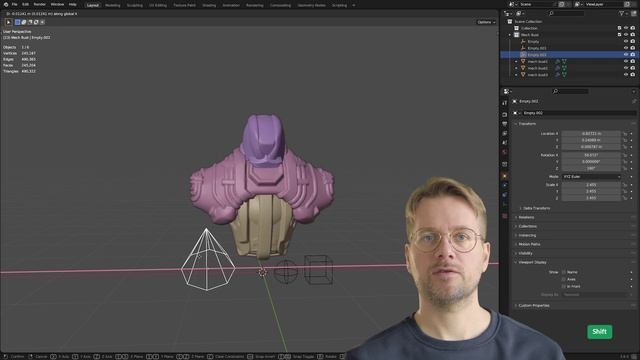
Task: Open the Scene properties tab icon
Action: pyautogui.click(x=504, y=142)
